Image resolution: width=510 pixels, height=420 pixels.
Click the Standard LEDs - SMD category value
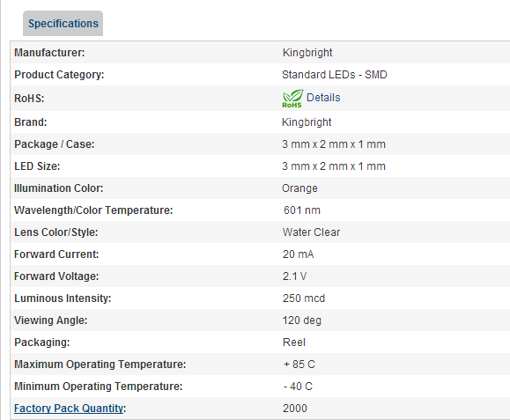point(335,75)
